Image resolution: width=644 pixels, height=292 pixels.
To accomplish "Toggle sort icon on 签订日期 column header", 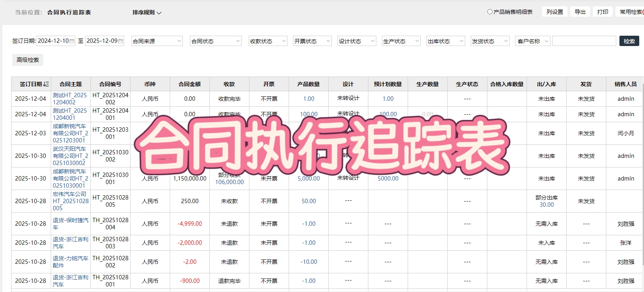I will [46, 84].
